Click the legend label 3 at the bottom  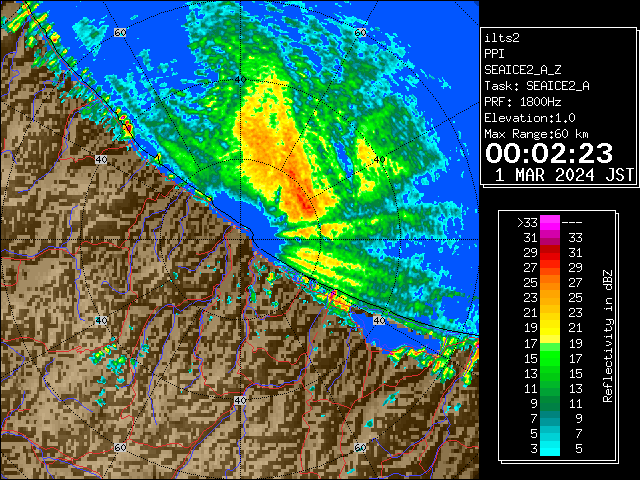click(x=534, y=449)
